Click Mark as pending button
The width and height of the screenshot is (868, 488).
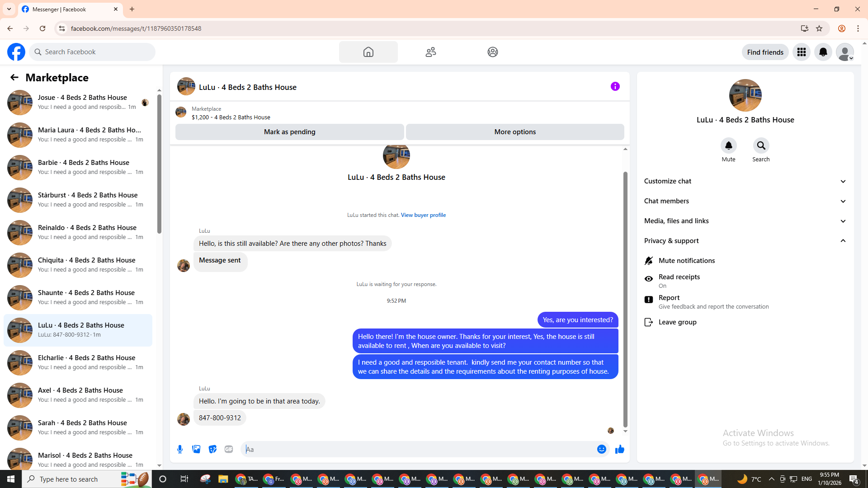pyautogui.click(x=289, y=132)
